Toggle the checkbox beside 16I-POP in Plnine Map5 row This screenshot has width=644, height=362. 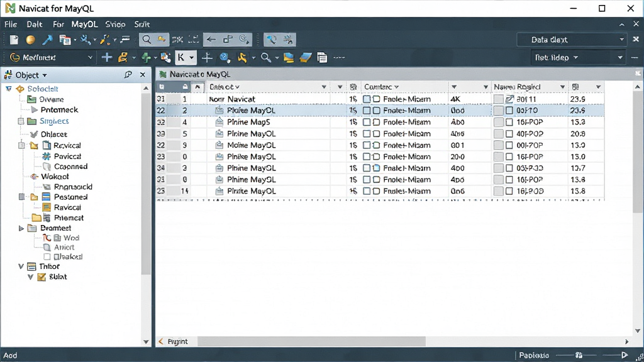tap(509, 123)
